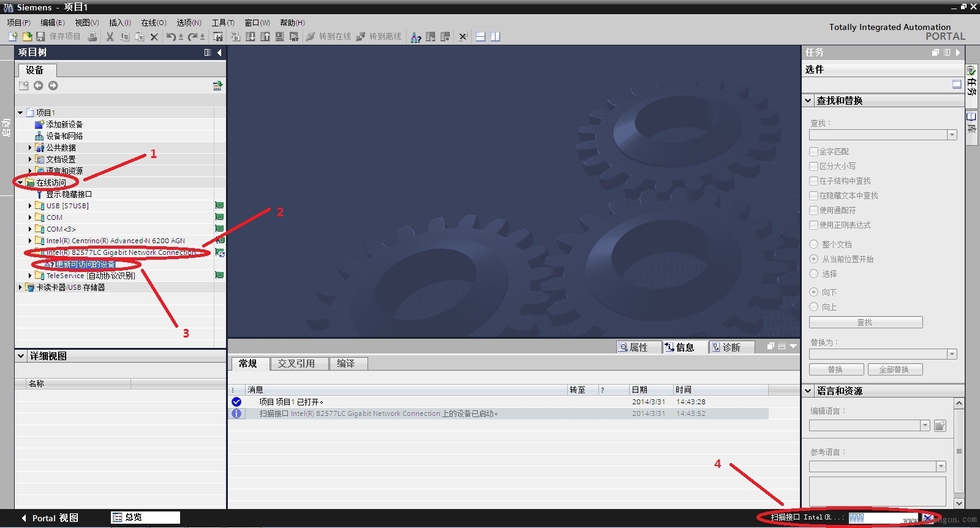
Task: Collapse the project tree panel arrow
Action: tap(219, 53)
